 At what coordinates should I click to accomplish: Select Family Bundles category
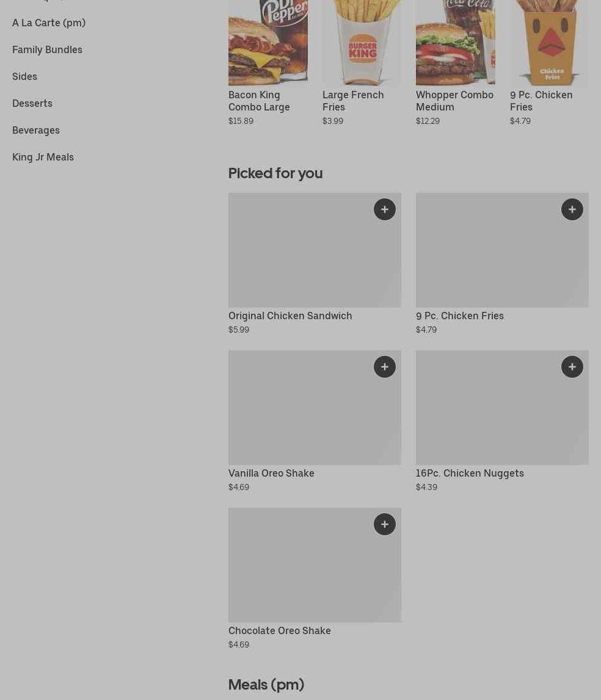pyautogui.click(x=47, y=49)
